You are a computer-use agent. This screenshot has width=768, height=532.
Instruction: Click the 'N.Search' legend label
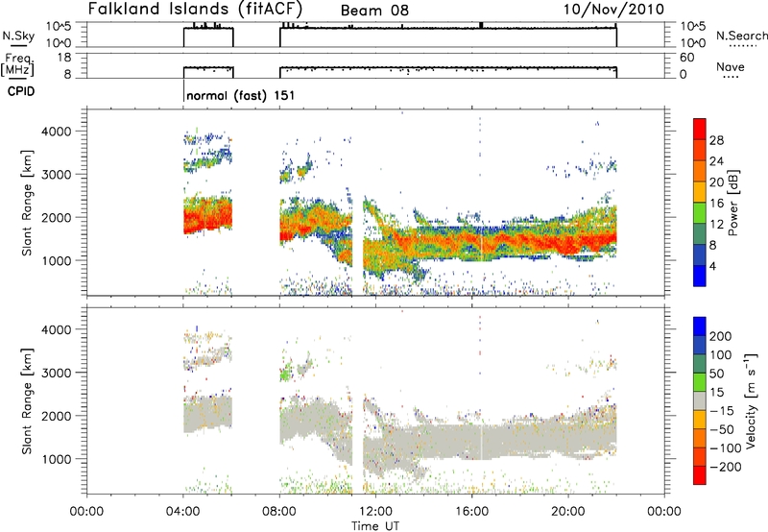tap(742, 36)
